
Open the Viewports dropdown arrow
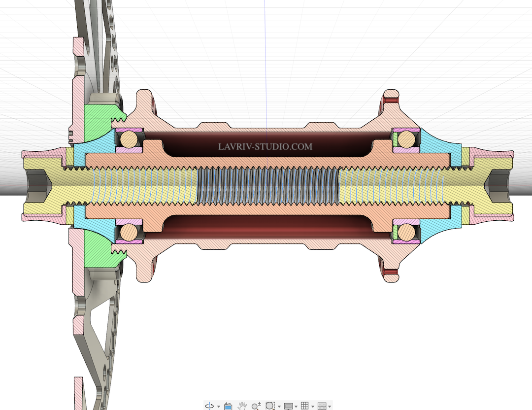coord(330,407)
